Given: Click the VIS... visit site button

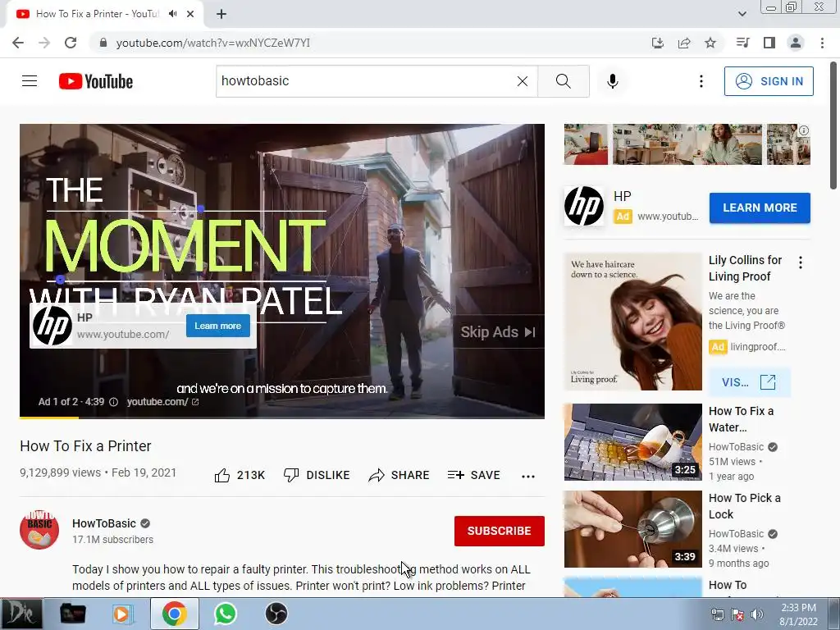Looking at the screenshot, I should [749, 382].
